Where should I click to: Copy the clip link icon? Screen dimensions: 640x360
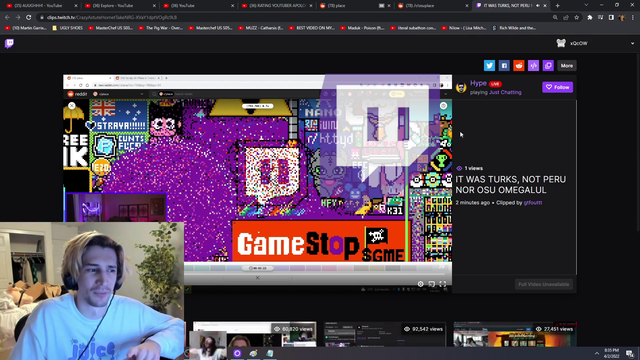tap(548, 65)
